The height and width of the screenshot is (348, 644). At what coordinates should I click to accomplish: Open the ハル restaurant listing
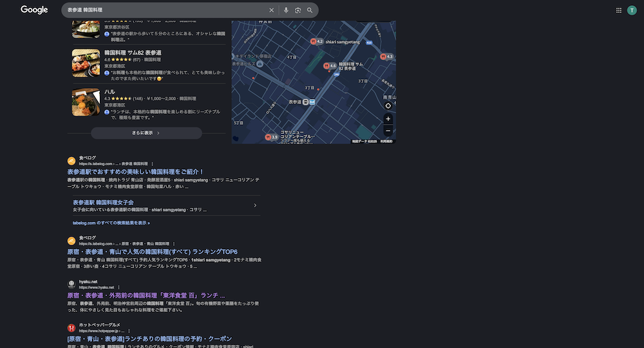point(110,92)
